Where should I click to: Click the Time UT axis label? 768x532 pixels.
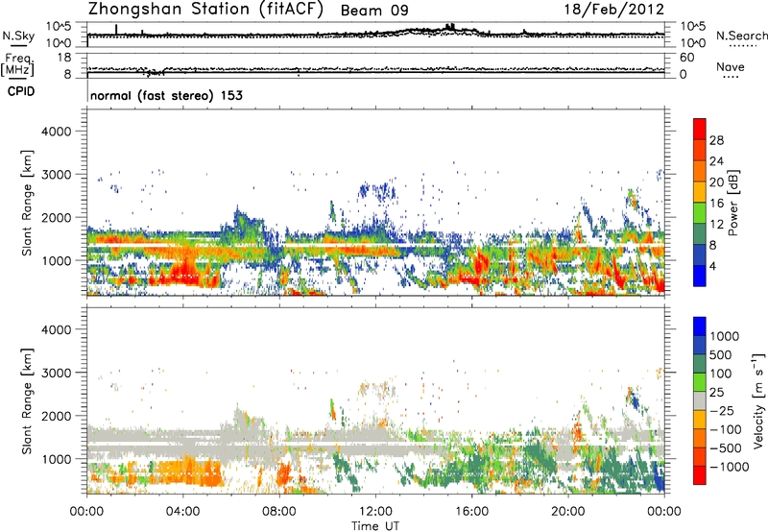coord(375,525)
